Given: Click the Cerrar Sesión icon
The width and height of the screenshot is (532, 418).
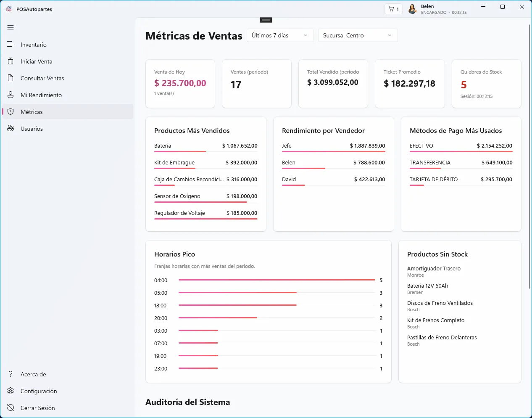Looking at the screenshot, I should pos(11,407).
